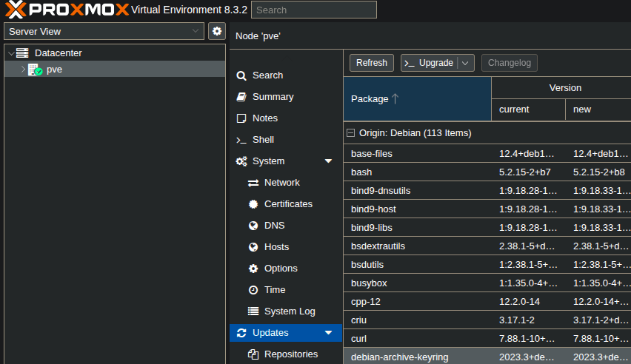The height and width of the screenshot is (364, 631).
Task: Click the Updates refresh arrows icon
Action: [x=241, y=333]
